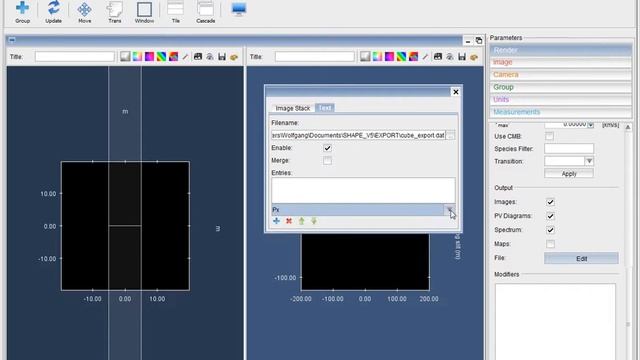Toggle the Enable checkbox in dialog
Image resolution: width=640 pixels, height=360 pixels.
tap(327, 148)
